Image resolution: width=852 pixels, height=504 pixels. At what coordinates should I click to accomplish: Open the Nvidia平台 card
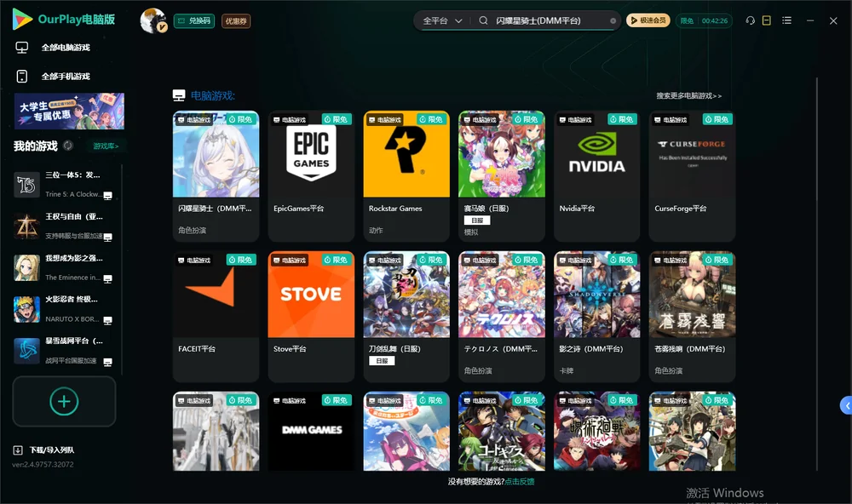(x=596, y=176)
